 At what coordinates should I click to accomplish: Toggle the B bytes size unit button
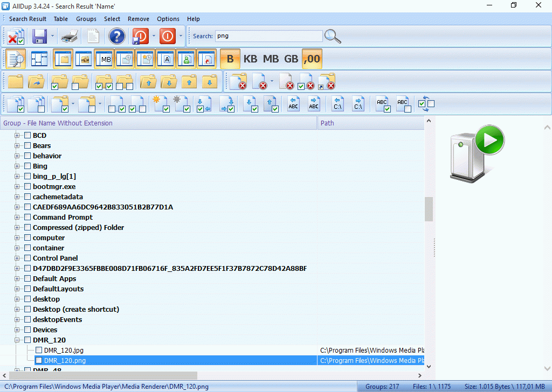(x=230, y=59)
